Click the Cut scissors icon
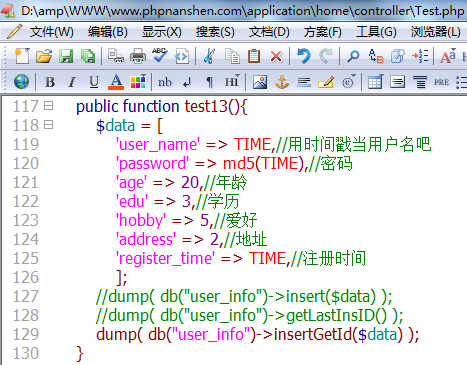The width and height of the screenshot is (467, 365). (209, 56)
